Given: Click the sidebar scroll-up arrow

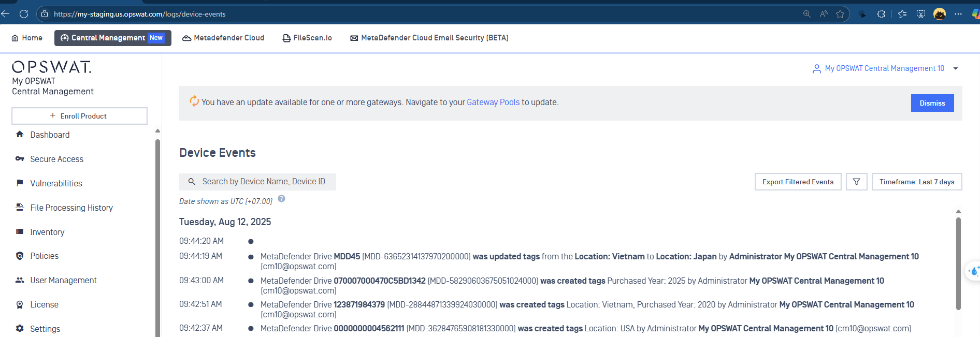Looking at the screenshot, I should click(157, 131).
